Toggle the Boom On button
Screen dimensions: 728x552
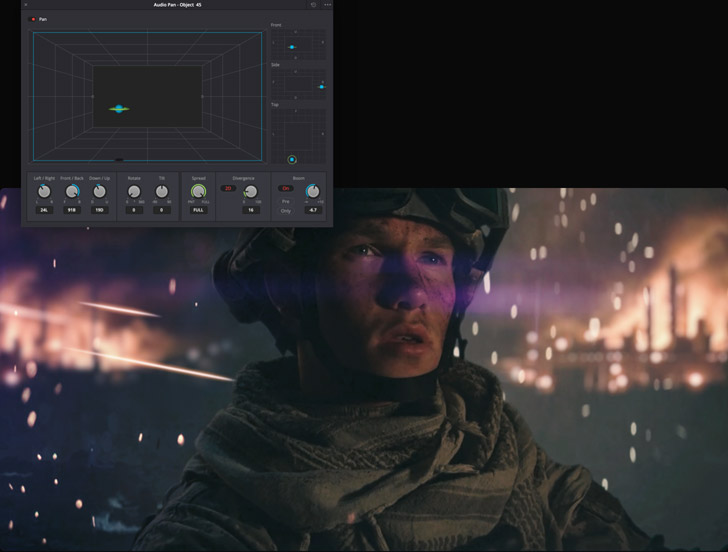tap(286, 188)
